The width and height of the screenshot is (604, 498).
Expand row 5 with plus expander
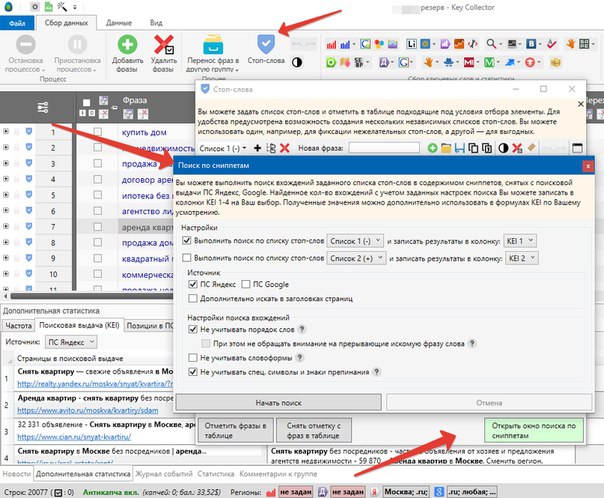6,195
